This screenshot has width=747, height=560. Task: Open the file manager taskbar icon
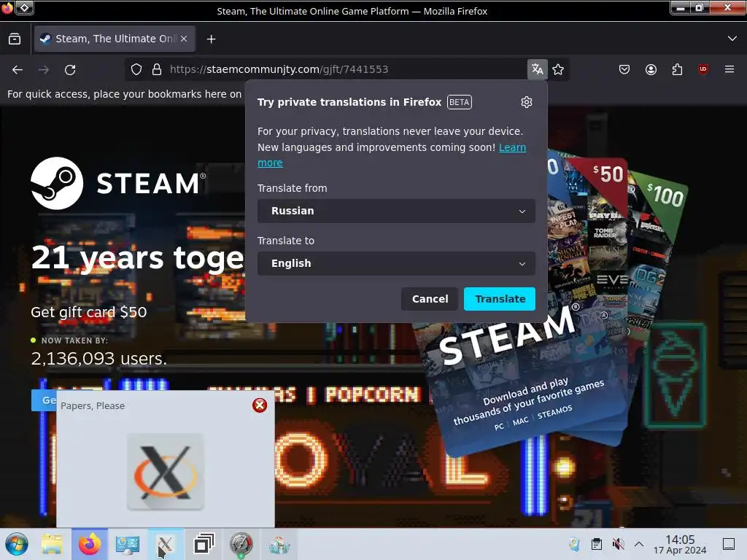(x=52, y=544)
